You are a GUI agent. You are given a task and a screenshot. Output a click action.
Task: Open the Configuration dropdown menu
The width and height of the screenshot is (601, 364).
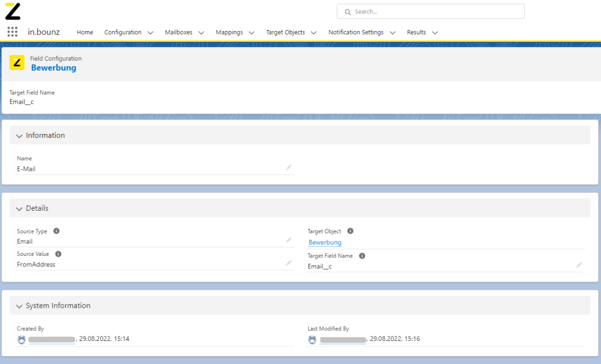[x=150, y=33]
